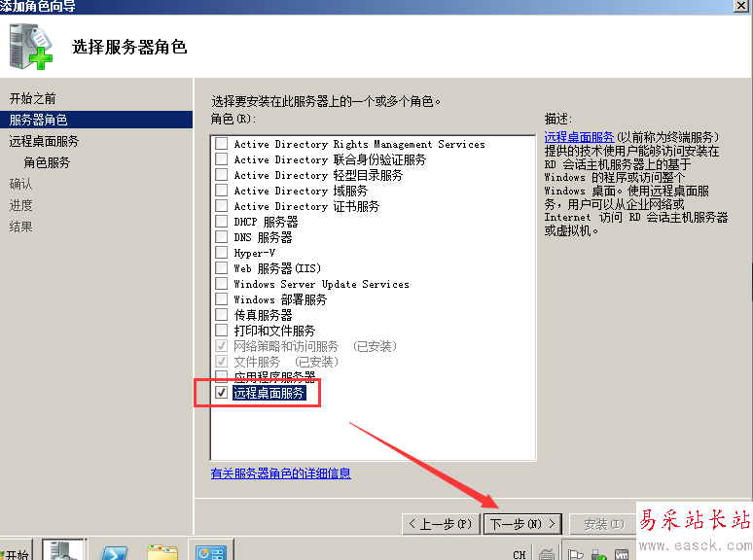753x560 pixels.
Task: Select 结果 step in sidebar
Action: click(x=20, y=227)
